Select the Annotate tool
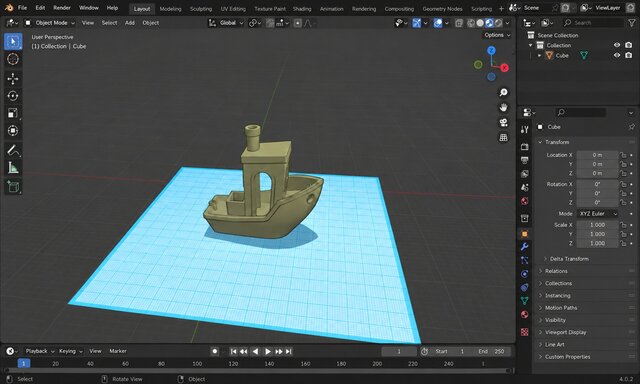This screenshot has width=640, height=384. pyautogui.click(x=13, y=151)
